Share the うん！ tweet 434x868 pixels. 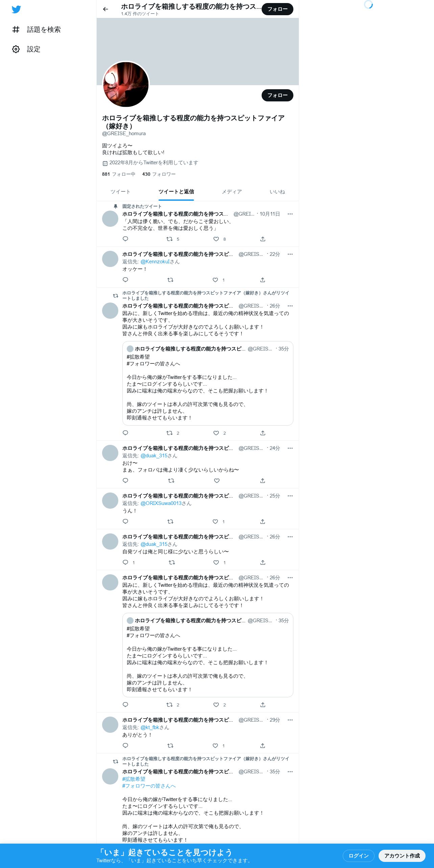pyautogui.click(x=263, y=522)
